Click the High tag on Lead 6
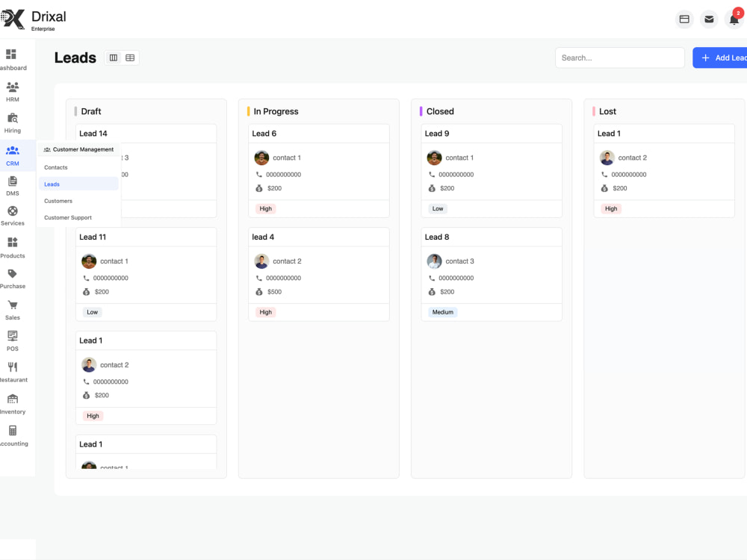Image resolution: width=747 pixels, height=560 pixels. click(266, 208)
